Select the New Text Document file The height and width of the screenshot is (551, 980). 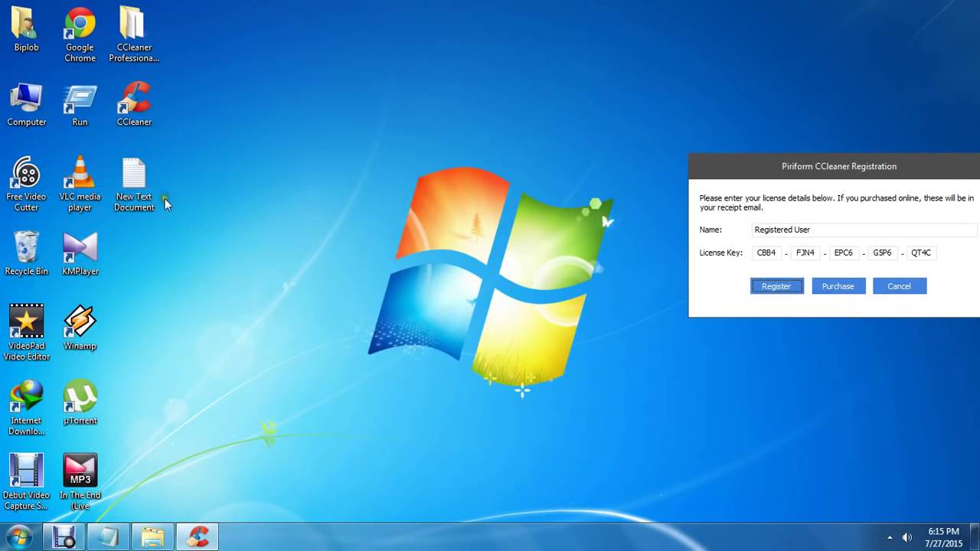click(x=134, y=184)
